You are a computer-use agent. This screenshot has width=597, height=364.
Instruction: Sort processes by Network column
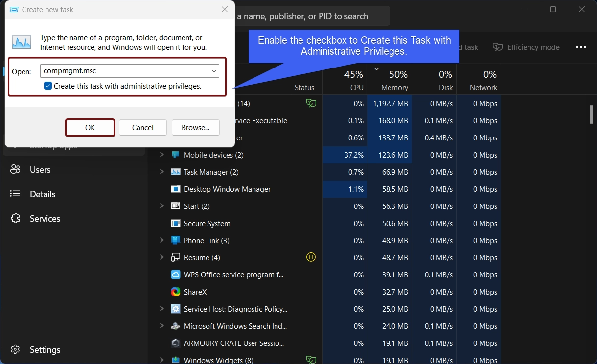(479, 79)
